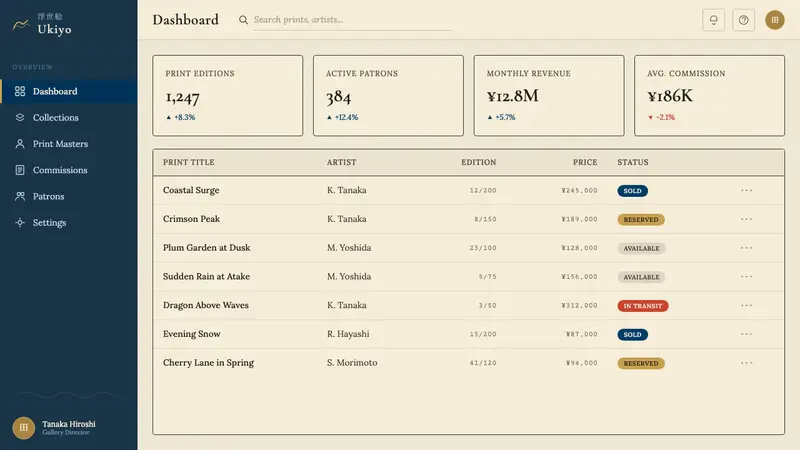This screenshot has height=450, width=800.
Task: Sort by the STATUS column header
Action: pyautogui.click(x=633, y=162)
